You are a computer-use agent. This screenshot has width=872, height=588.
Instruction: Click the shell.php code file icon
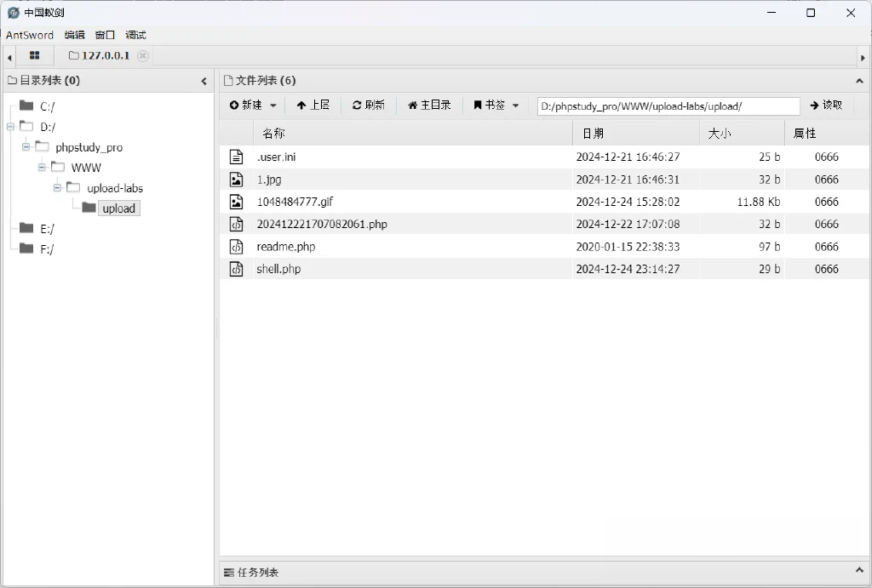click(237, 269)
